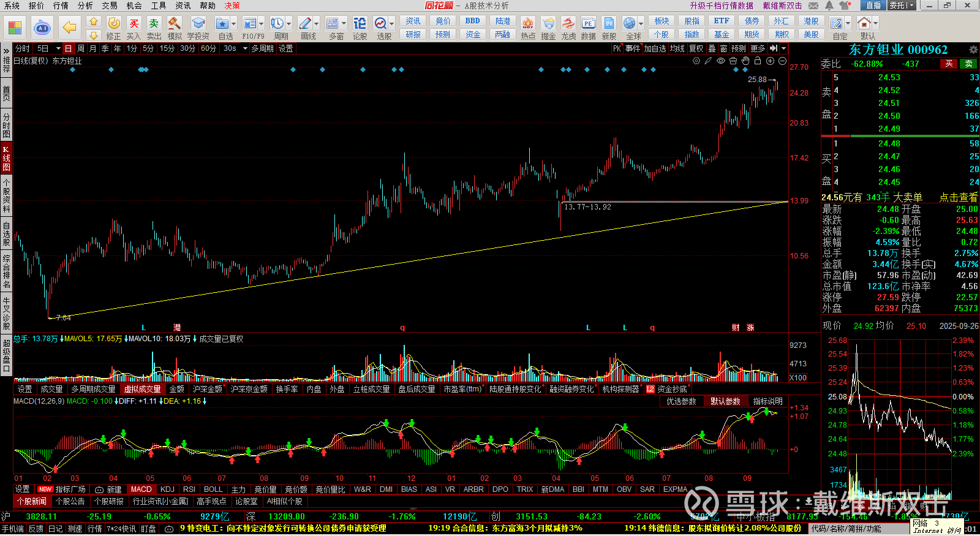Image resolution: width=980 pixels, height=536 pixels.
Task: Open the 系统 menu
Action: pyautogui.click(x=12, y=6)
